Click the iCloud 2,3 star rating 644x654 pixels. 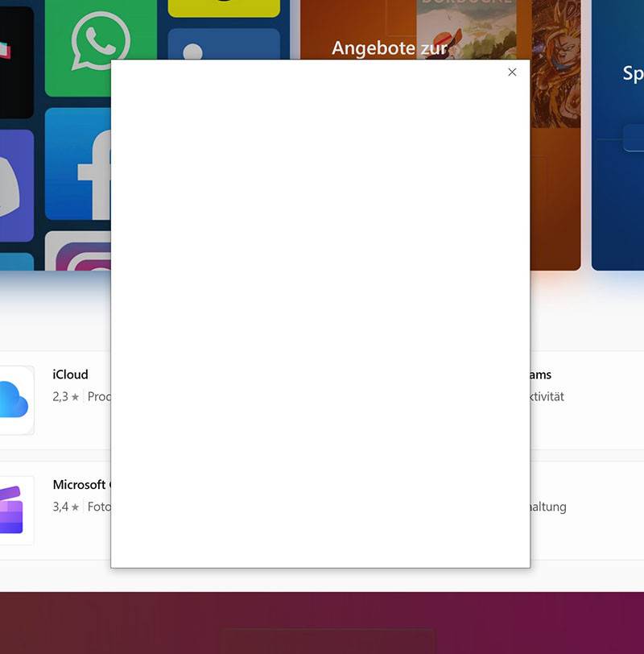tap(65, 396)
